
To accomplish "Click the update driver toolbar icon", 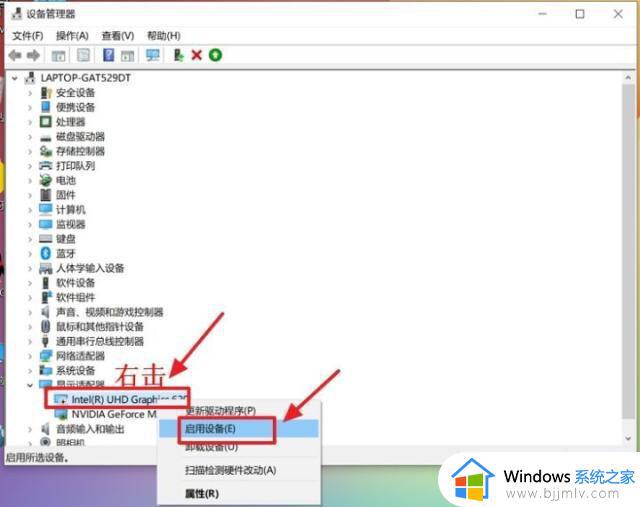I will click(178, 55).
